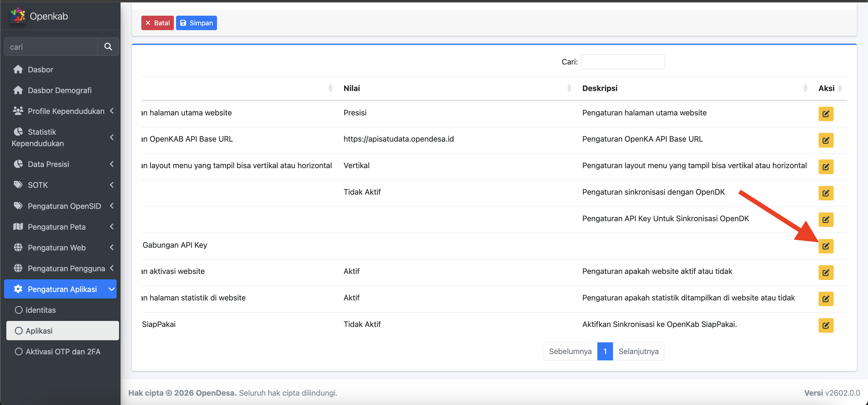This screenshot has height=405, width=868.
Task: Expand the Data Presisi menu
Action: coord(49,164)
